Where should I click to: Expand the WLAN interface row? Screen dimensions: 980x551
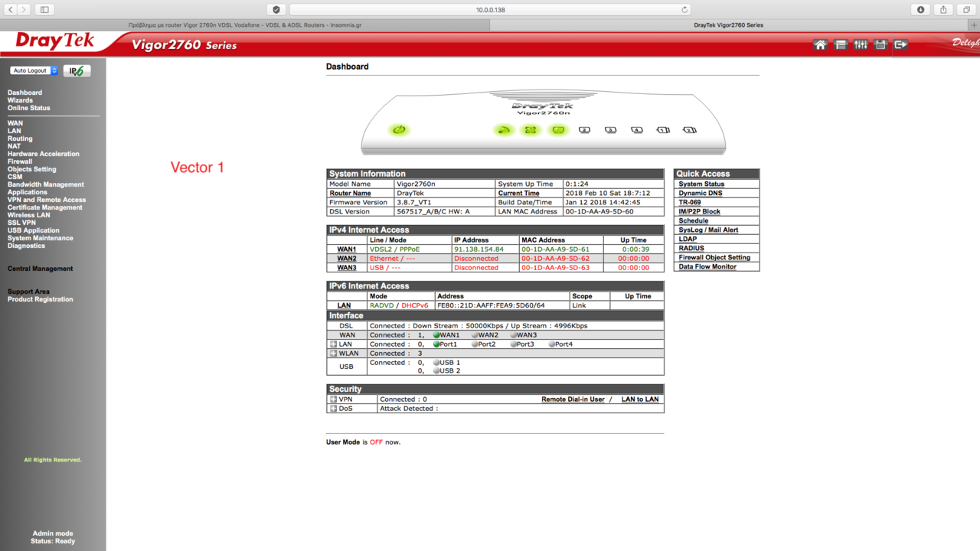(x=333, y=354)
